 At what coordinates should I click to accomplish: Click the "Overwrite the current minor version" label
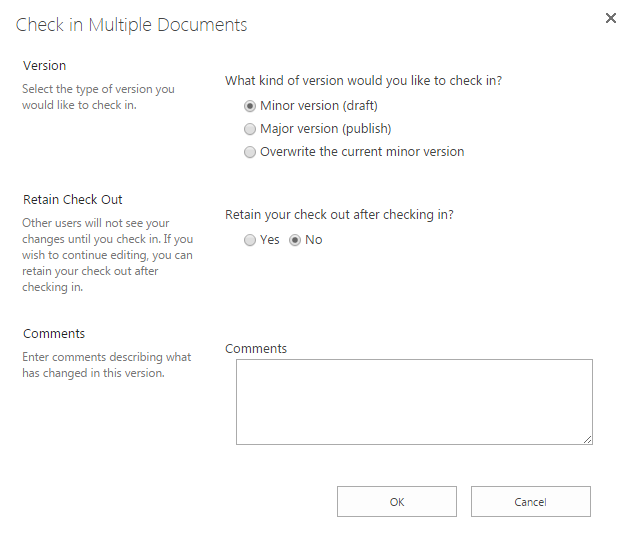point(362,152)
